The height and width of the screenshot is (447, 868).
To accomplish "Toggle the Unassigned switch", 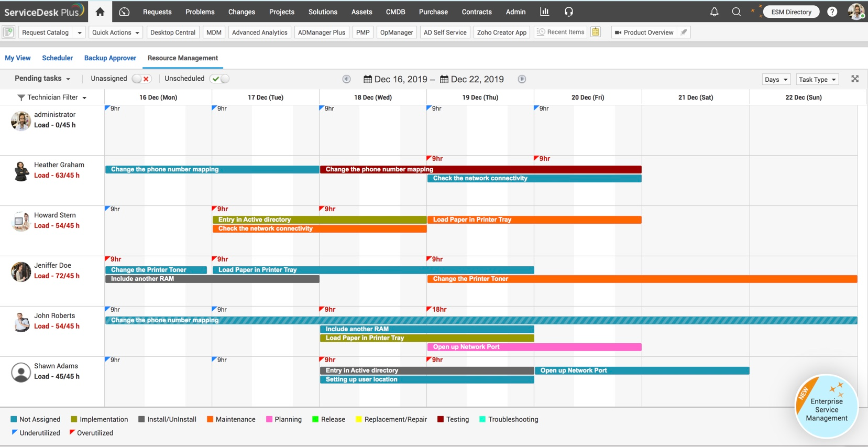I will click(x=141, y=79).
